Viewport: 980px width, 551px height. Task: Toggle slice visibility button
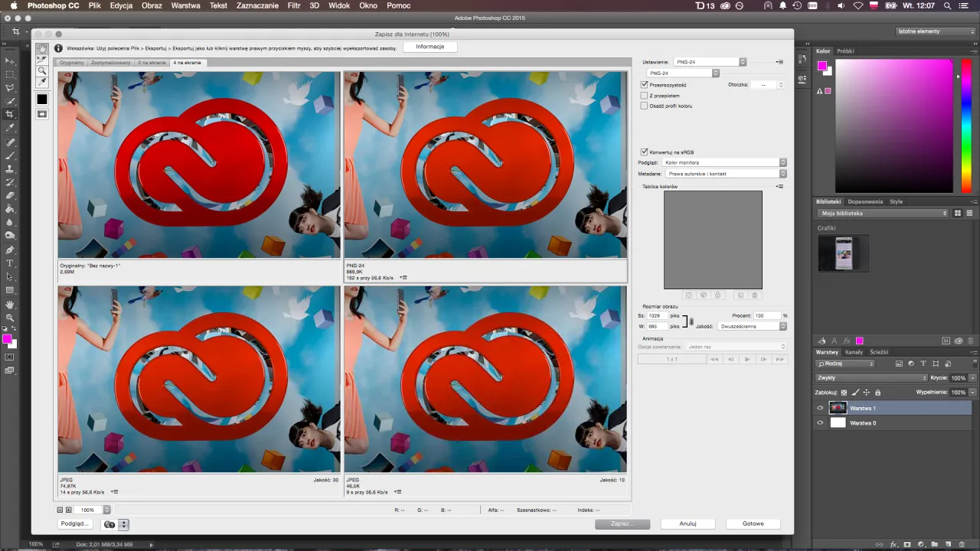pyautogui.click(x=42, y=114)
